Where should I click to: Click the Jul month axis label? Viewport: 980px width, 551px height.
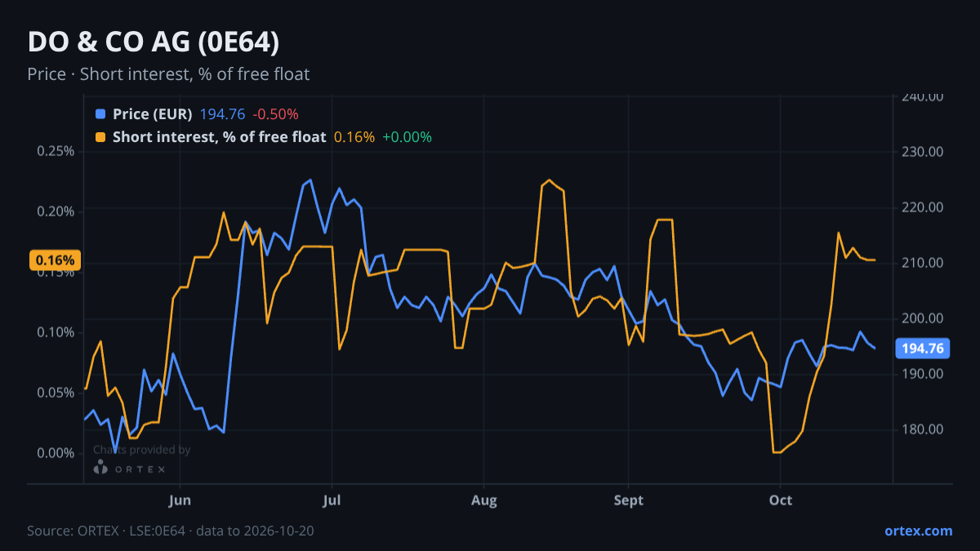pos(332,500)
